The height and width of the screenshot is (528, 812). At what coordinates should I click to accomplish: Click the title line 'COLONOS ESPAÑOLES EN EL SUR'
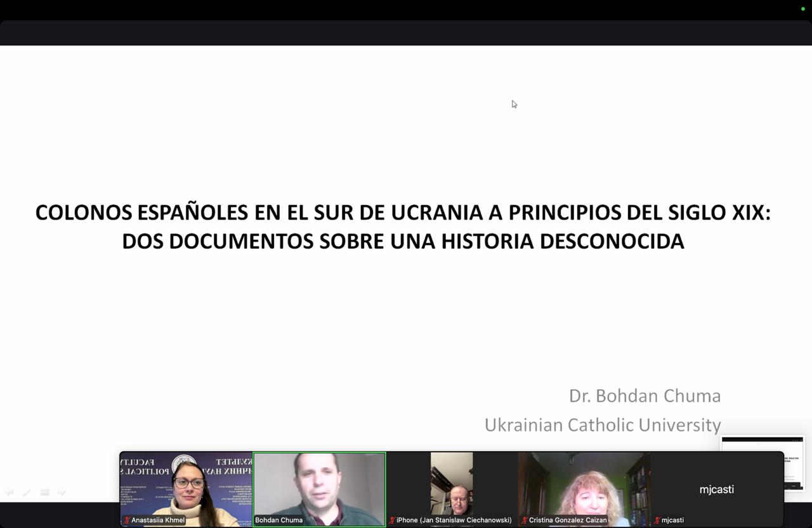point(403,213)
